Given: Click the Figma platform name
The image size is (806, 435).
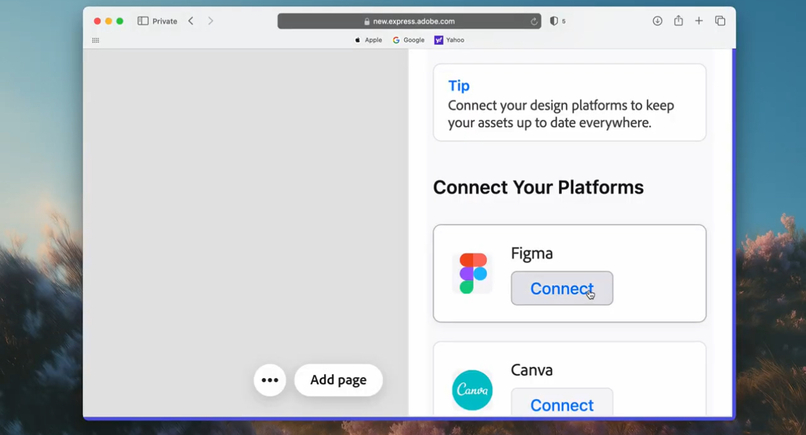Looking at the screenshot, I should (x=532, y=253).
